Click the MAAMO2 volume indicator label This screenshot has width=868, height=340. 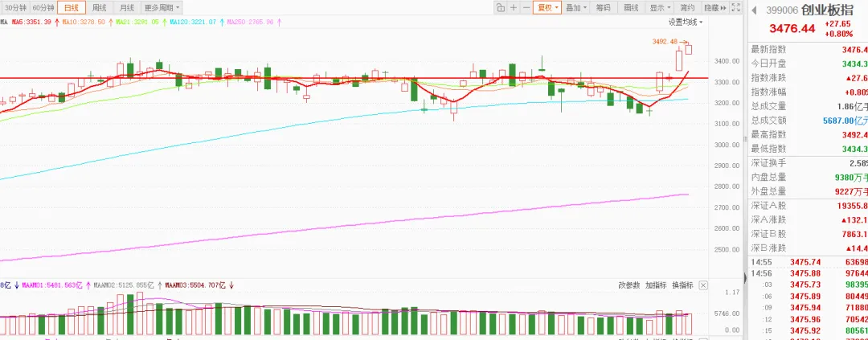[x=124, y=285]
